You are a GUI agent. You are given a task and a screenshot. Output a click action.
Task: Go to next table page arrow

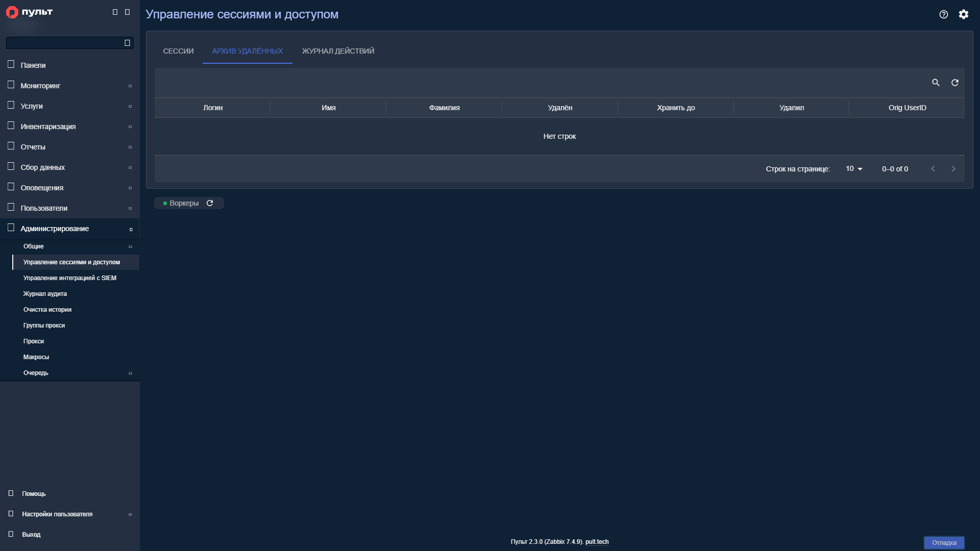pyautogui.click(x=953, y=169)
